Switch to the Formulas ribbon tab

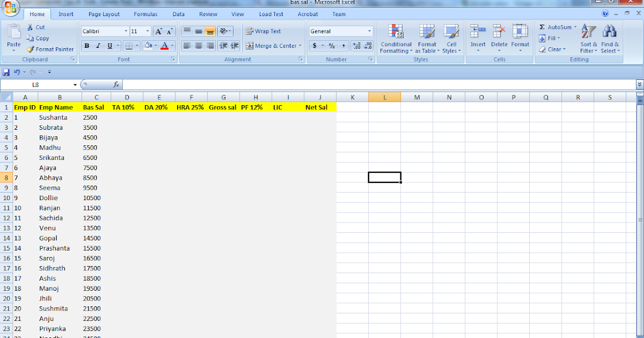(147, 14)
